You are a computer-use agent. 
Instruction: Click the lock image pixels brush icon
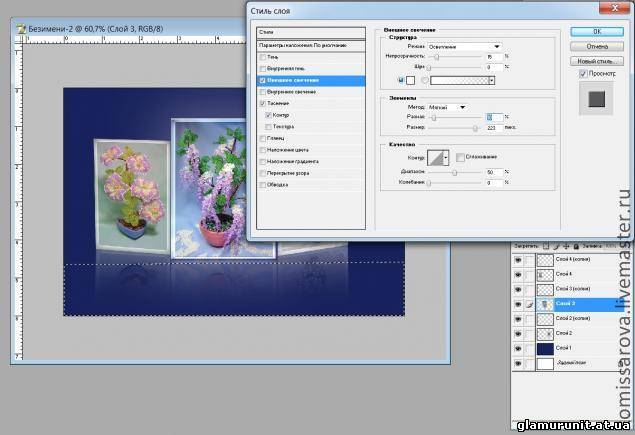point(556,246)
